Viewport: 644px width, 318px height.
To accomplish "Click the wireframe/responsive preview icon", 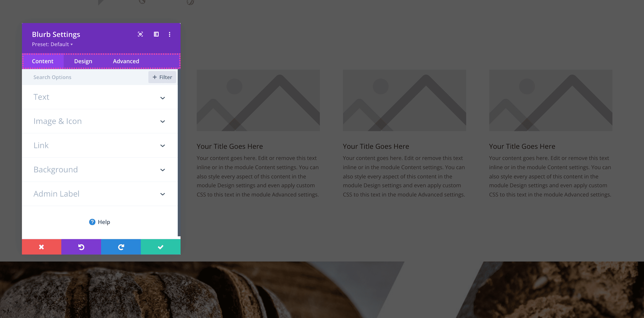I will (x=156, y=34).
